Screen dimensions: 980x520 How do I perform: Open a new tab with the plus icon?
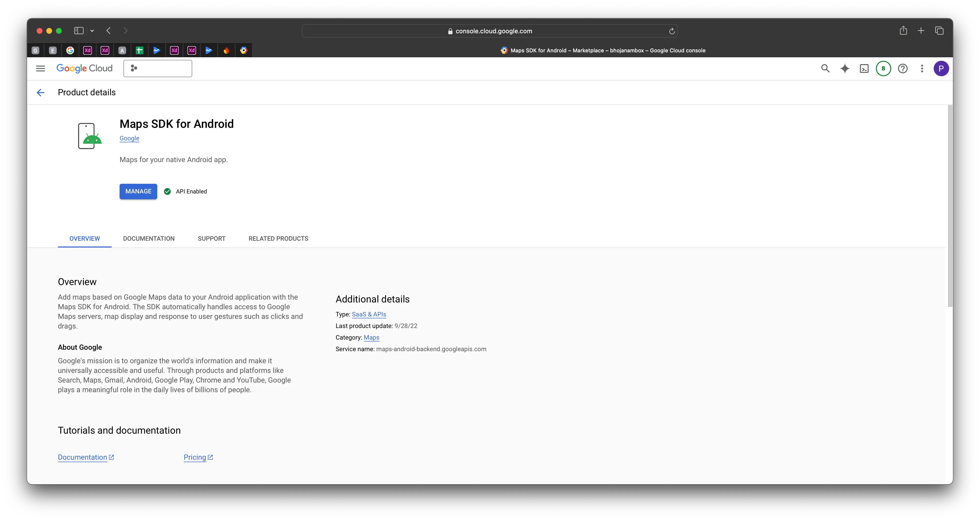(x=921, y=30)
